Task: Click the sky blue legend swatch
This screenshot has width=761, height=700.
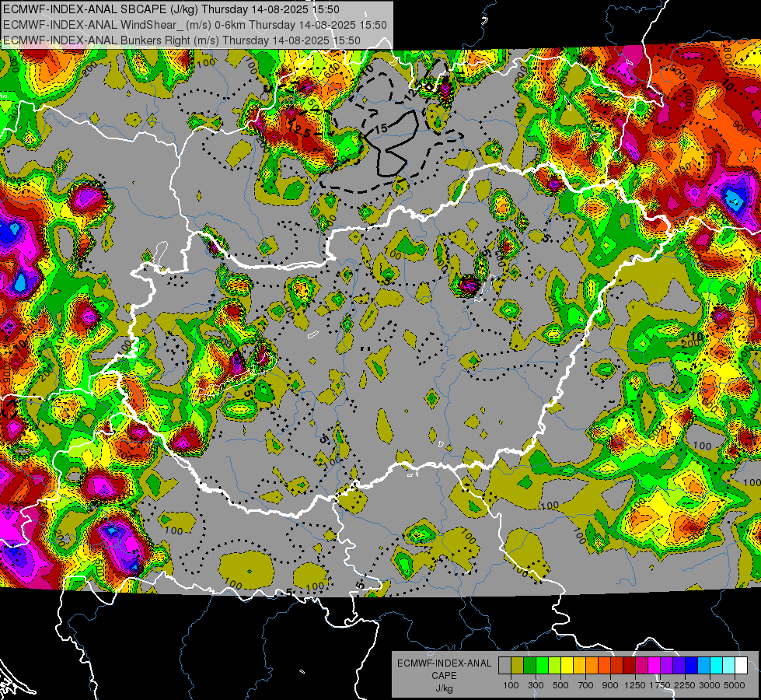Action: coord(703,665)
